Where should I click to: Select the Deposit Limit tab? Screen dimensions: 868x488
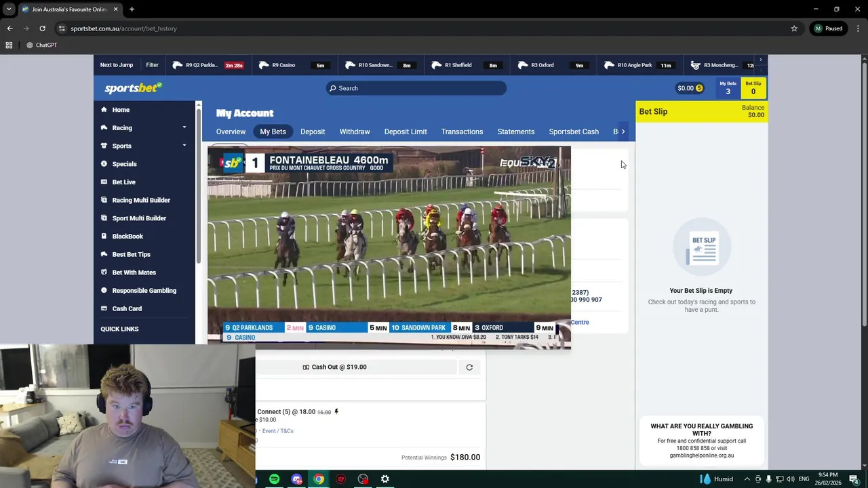(406, 131)
